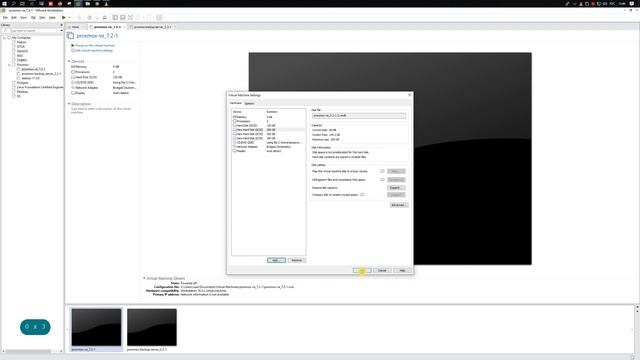Toggle the Thumbnail Bar toolbar icon

(122, 18)
